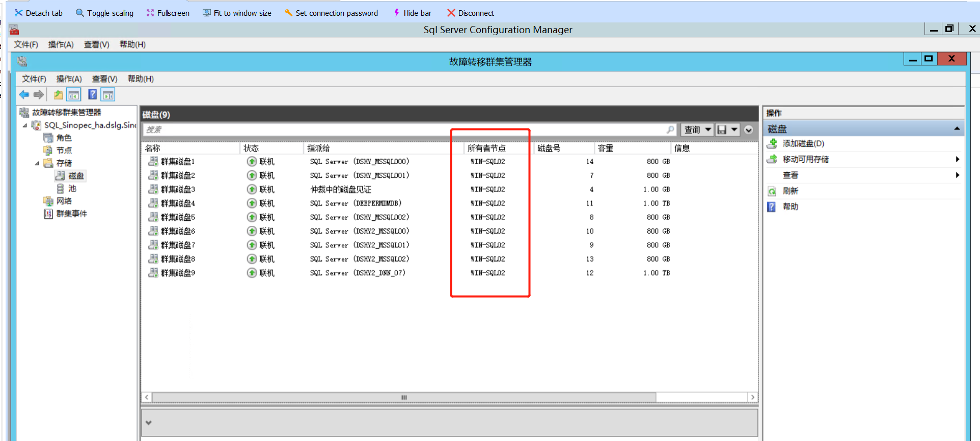The height and width of the screenshot is (441, 980).
Task: Switch to Fullscreen from the remote bar
Action: click(x=168, y=13)
